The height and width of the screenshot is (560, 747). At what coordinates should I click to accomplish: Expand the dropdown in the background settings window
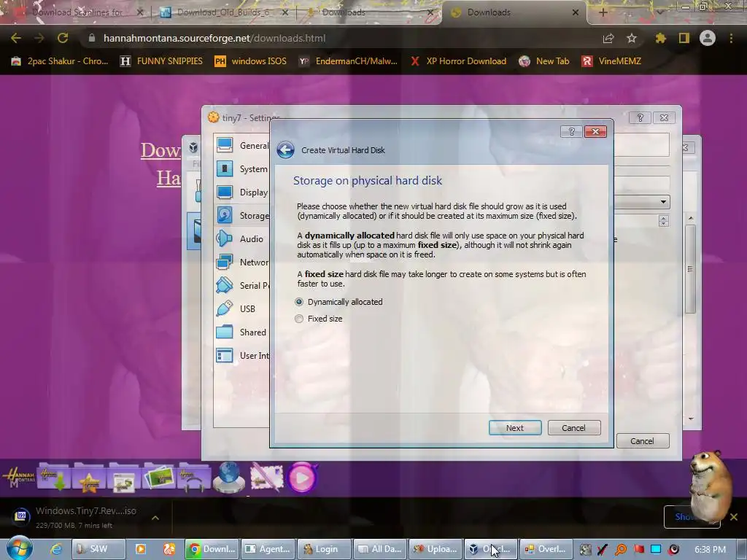[x=663, y=202]
